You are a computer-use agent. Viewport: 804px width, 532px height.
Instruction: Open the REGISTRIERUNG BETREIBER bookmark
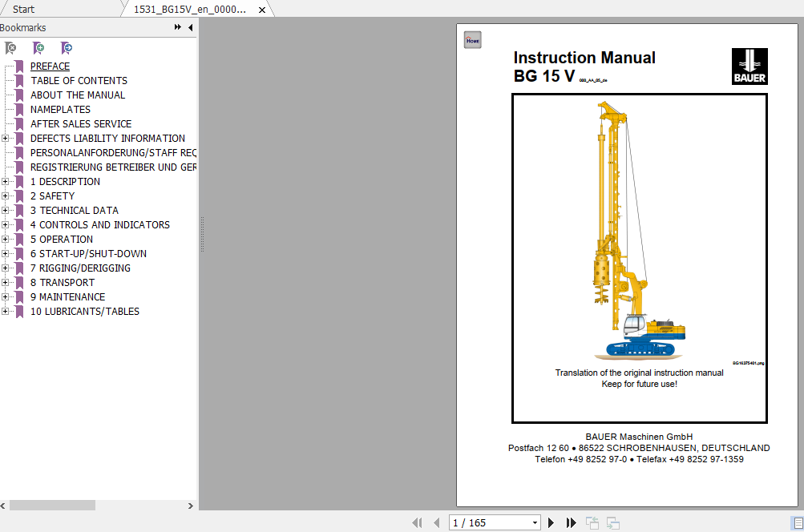113,167
